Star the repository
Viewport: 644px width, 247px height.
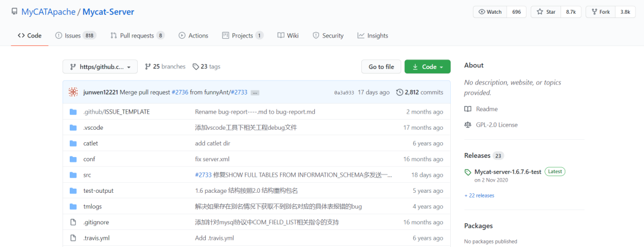tap(546, 12)
